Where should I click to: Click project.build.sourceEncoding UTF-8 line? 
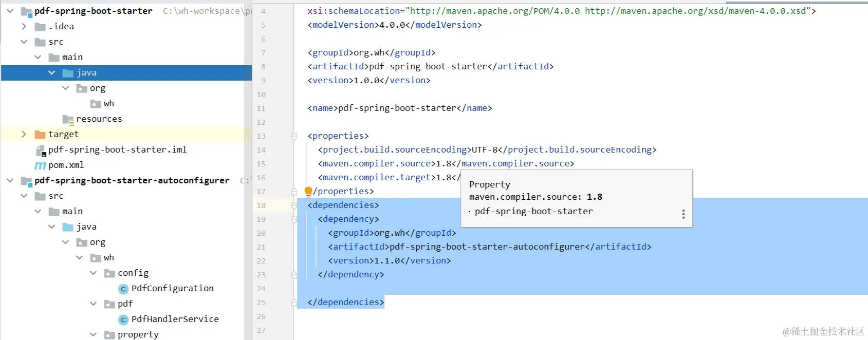pyautogui.click(x=487, y=149)
